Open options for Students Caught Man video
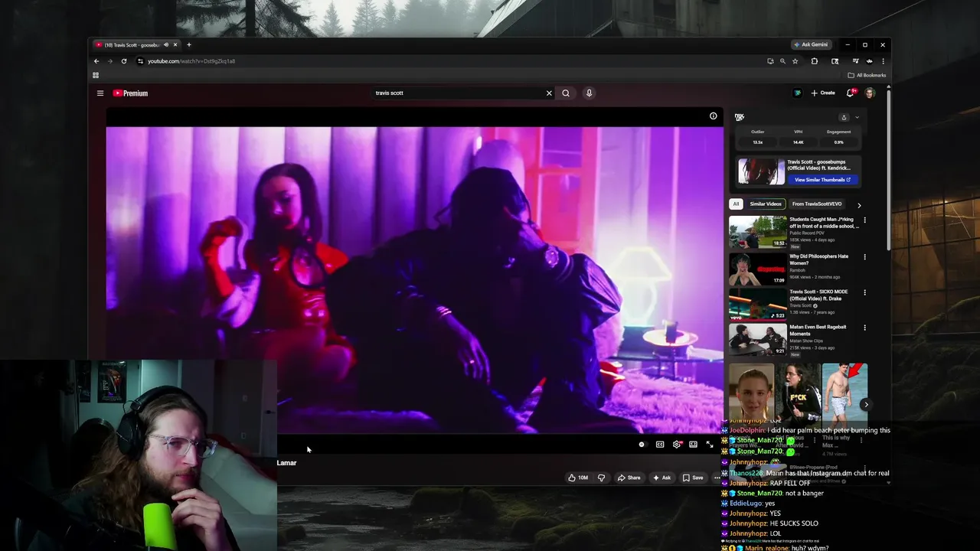This screenshot has width=980, height=551. pos(865,220)
